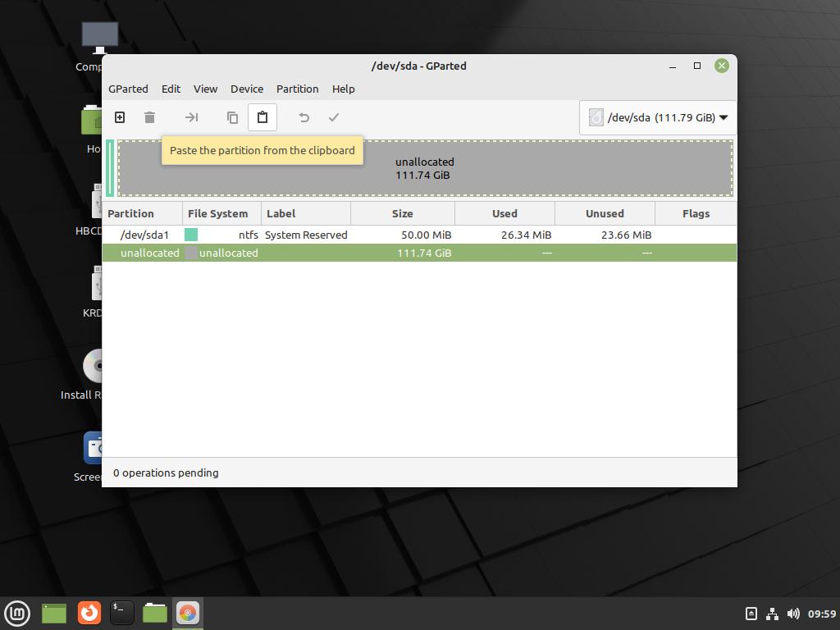Open the GParted menu

click(128, 89)
